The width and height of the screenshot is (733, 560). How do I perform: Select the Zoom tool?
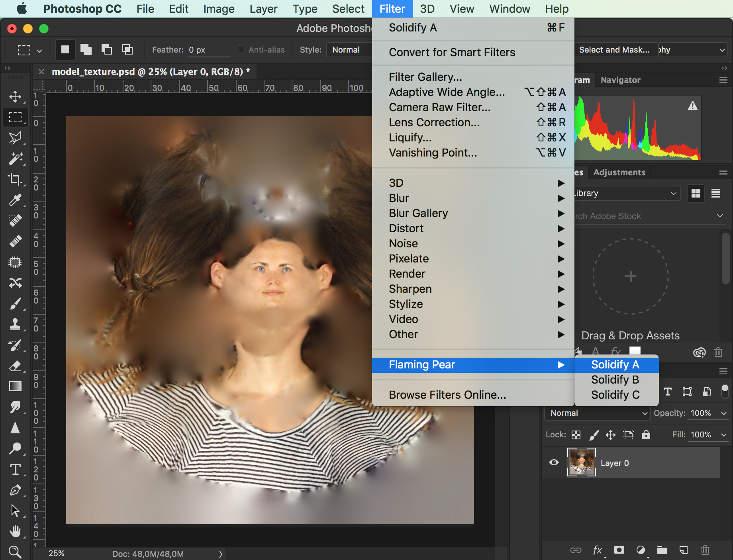pos(15,552)
